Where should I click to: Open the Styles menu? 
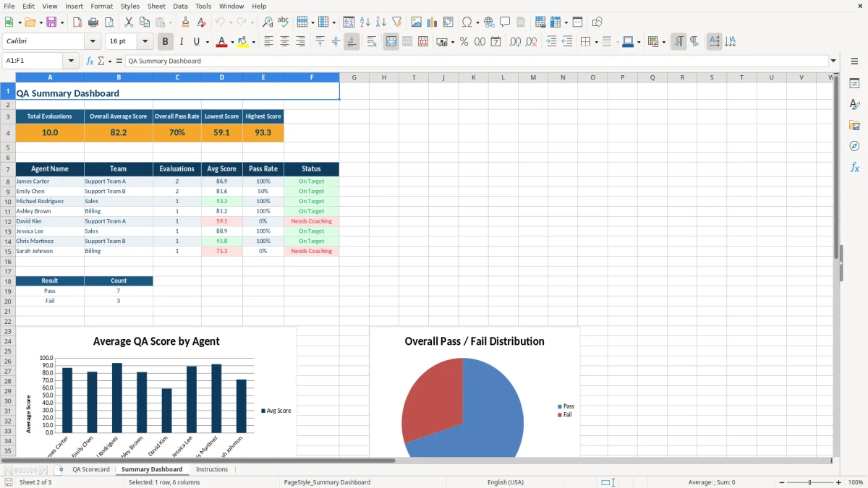(x=130, y=6)
